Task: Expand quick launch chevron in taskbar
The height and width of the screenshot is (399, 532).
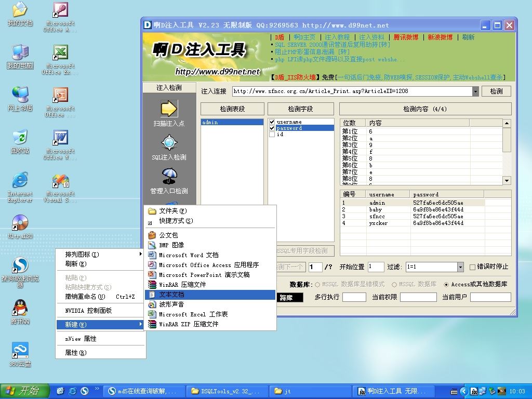Action: tap(97, 389)
